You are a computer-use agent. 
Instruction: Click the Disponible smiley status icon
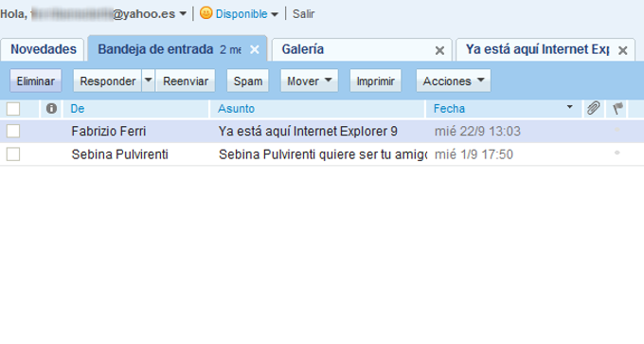(x=206, y=13)
